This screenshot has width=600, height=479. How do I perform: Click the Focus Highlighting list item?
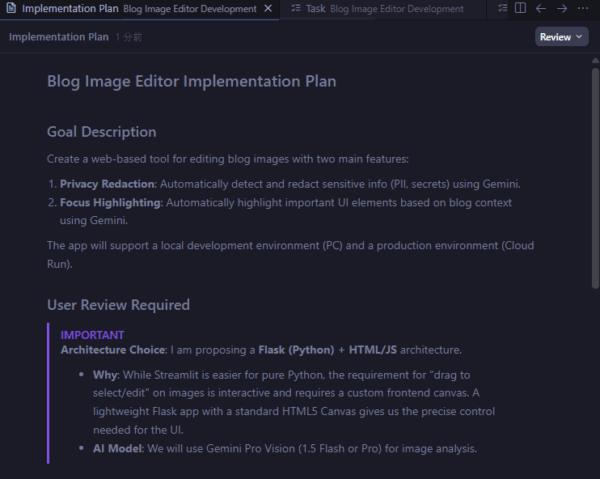point(111,203)
